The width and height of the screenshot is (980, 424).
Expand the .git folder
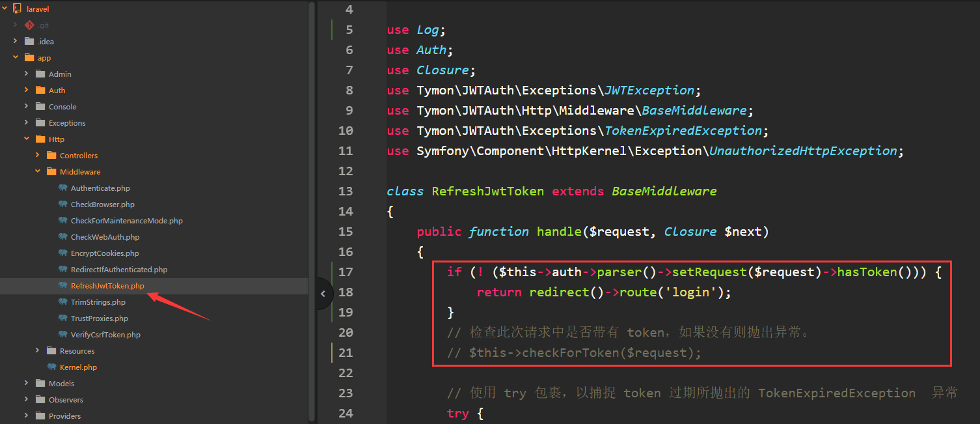(x=16, y=25)
